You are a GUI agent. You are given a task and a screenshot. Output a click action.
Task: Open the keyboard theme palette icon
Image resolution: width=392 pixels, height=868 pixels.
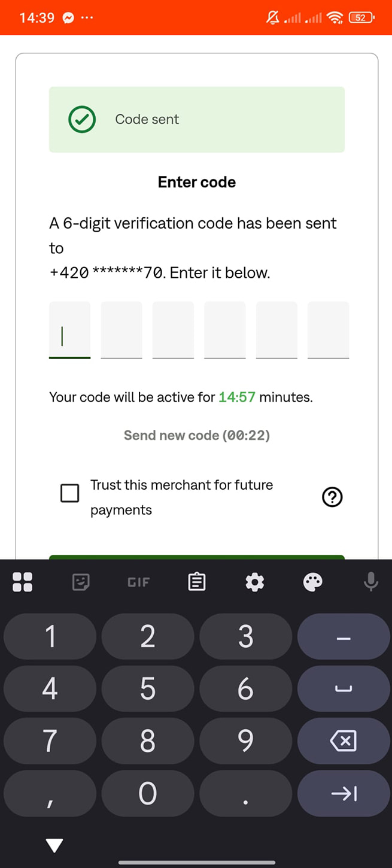pos(313,582)
